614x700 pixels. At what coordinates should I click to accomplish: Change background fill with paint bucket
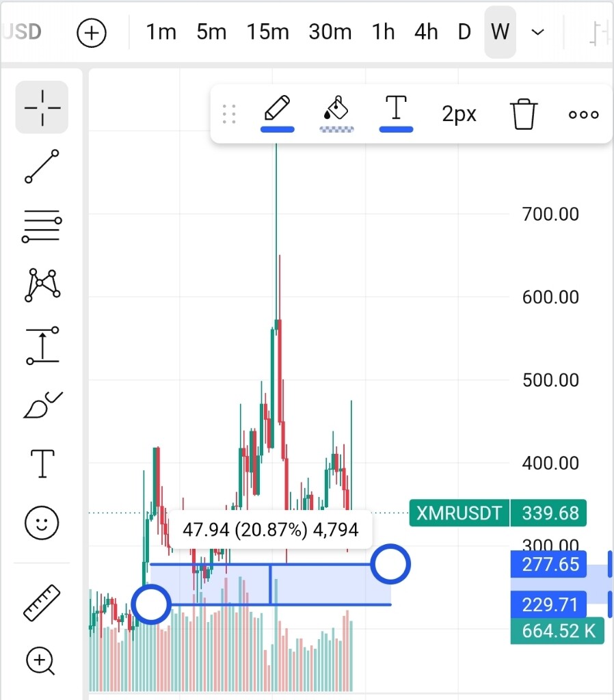[336, 113]
